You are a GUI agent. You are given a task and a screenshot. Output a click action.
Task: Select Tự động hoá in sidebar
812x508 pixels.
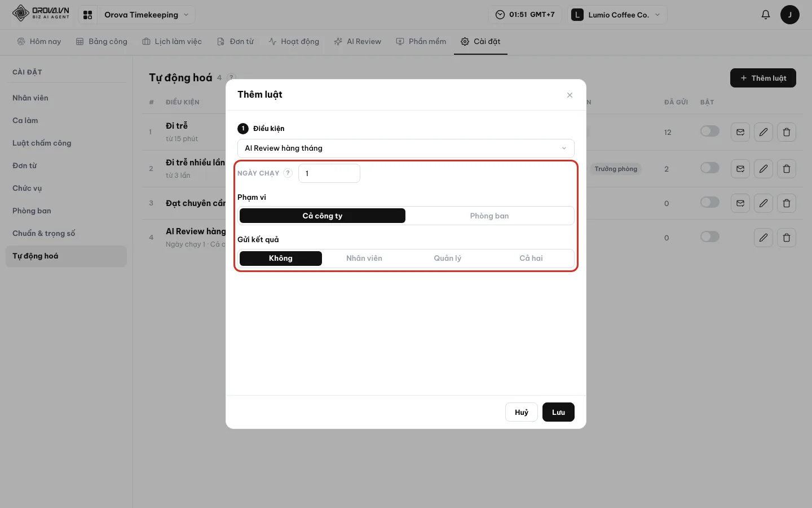(66, 256)
